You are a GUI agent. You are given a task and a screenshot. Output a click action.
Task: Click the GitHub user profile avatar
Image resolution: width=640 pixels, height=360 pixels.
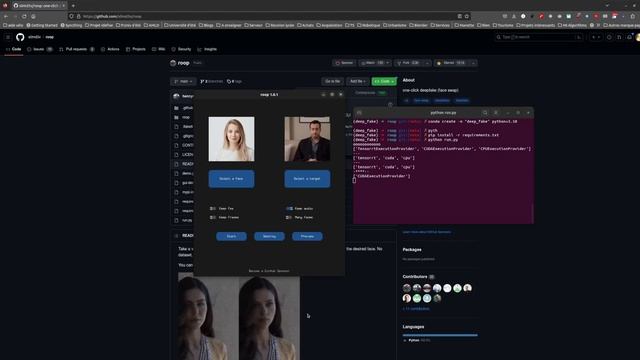pos(638,37)
